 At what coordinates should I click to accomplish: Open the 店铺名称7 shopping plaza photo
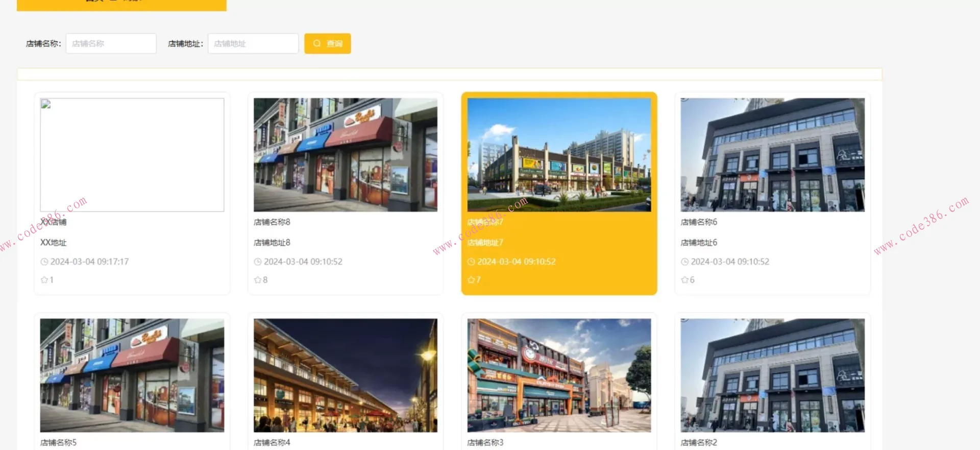point(559,155)
